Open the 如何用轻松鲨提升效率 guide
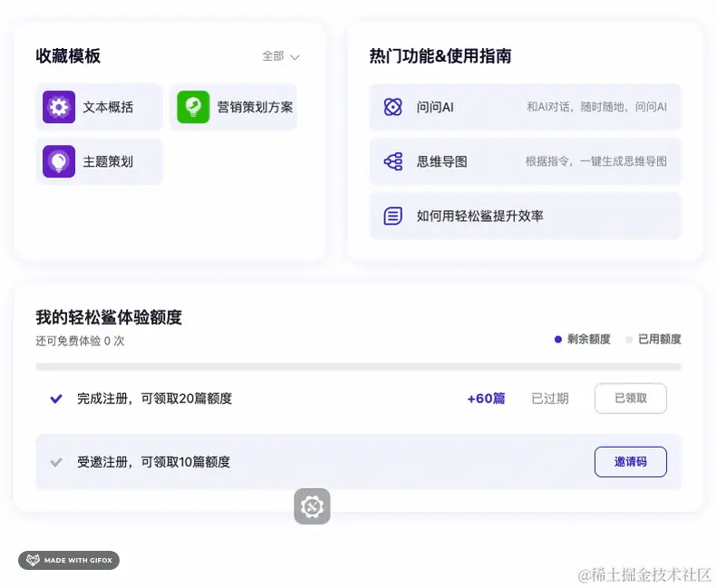717x588 pixels. coord(526,216)
